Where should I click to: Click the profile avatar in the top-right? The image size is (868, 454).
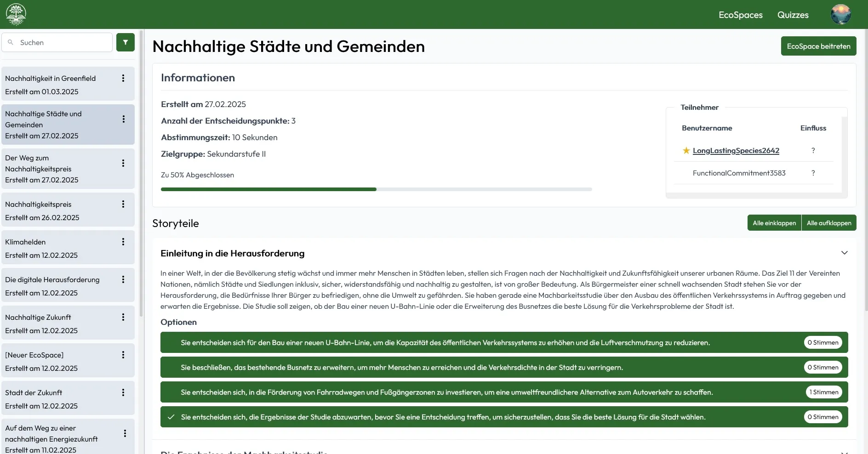[x=841, y=14]
